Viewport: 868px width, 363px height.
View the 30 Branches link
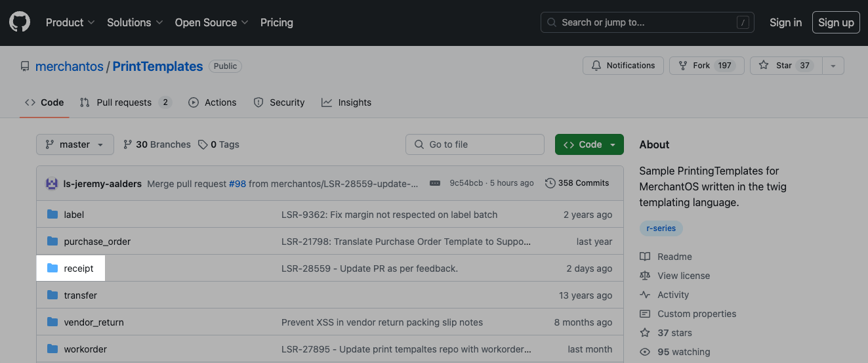[157, 144]
